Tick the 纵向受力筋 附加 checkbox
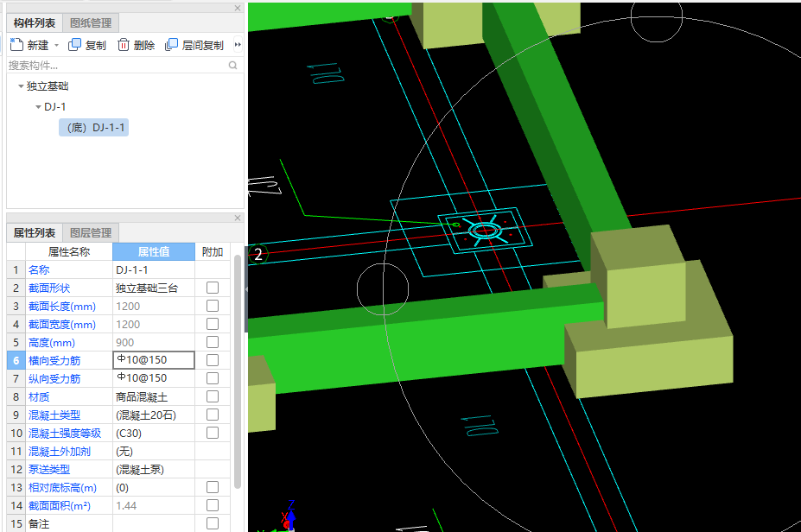Image resolution: width=801 pixels, height=532 pixels. (x=213, y=378)
